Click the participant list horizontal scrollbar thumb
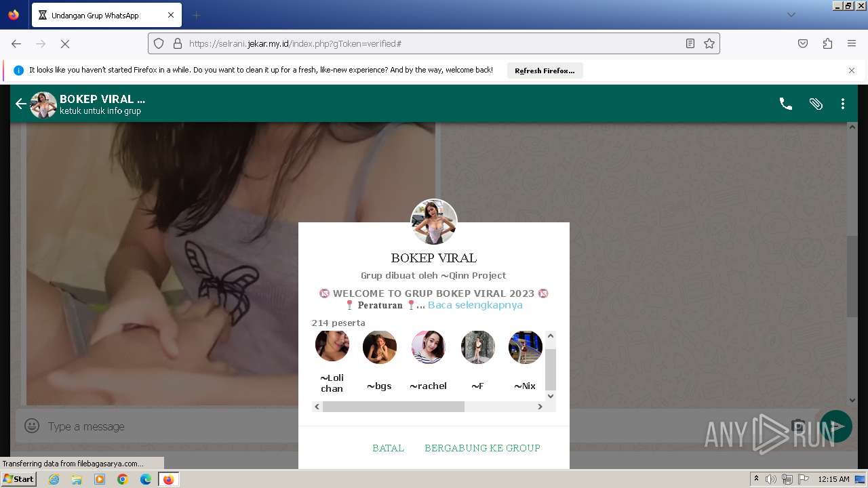868x488 pixels. (393, 407)
